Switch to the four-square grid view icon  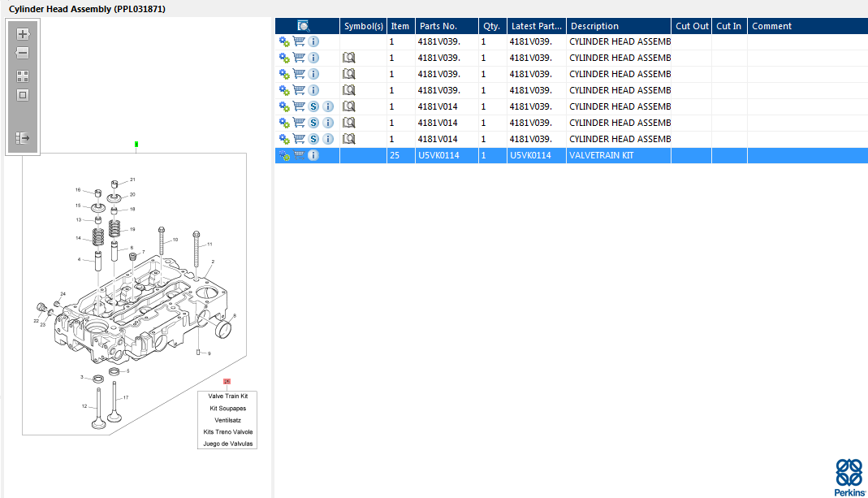[x=23, y=76]
